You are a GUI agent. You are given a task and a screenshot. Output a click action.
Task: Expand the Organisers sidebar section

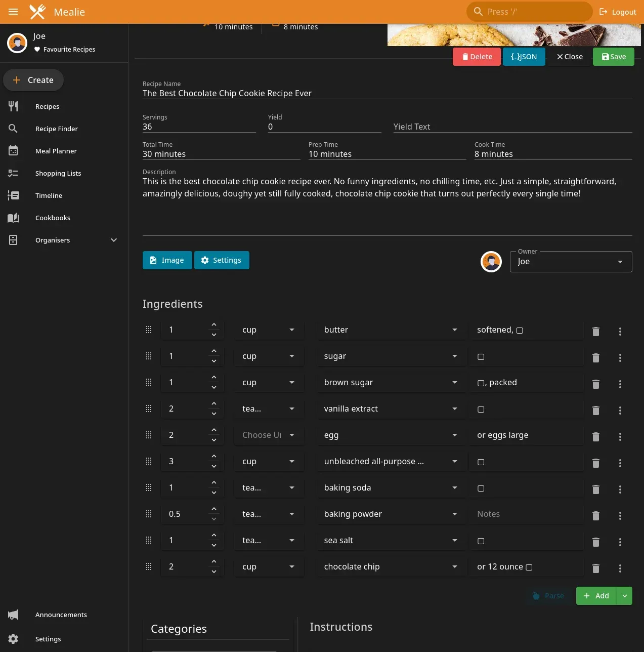pyautogui.click(x=114, y=240)
